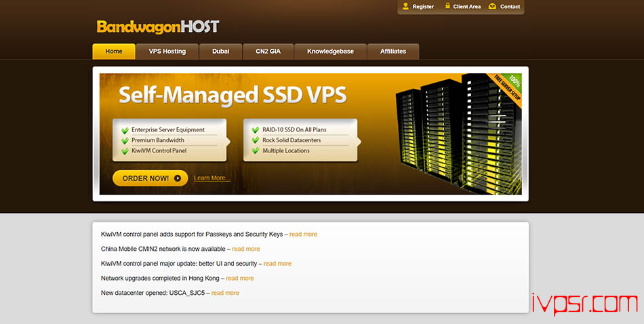Click the Client Area padlock icon
Screen dimensions: 644x324
click(447, 6)
